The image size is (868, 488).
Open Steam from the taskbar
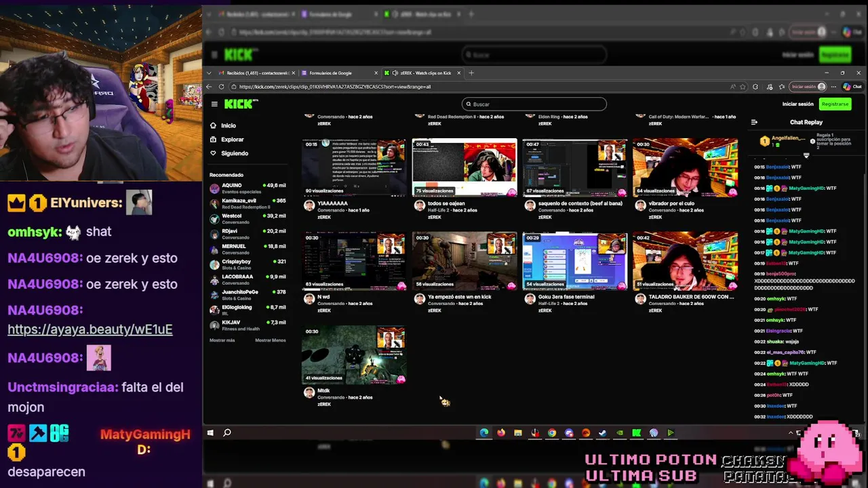coord(603,432)
